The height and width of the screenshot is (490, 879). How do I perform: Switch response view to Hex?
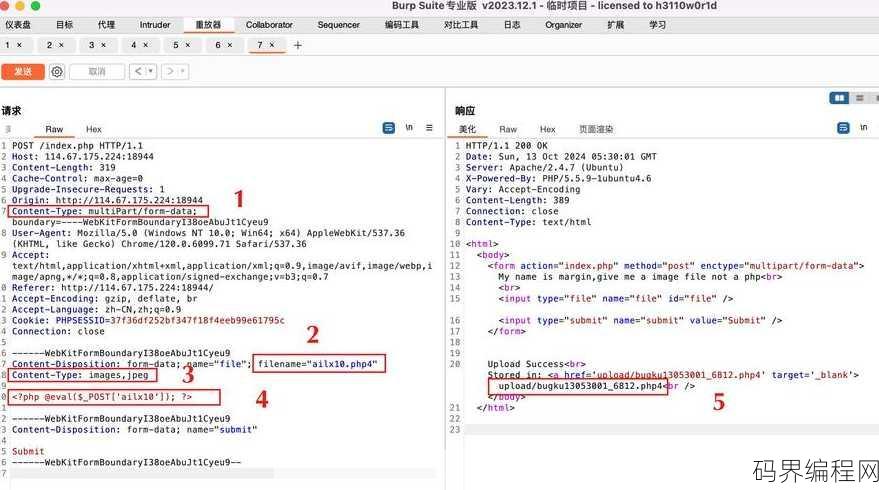tap(548, 129)
